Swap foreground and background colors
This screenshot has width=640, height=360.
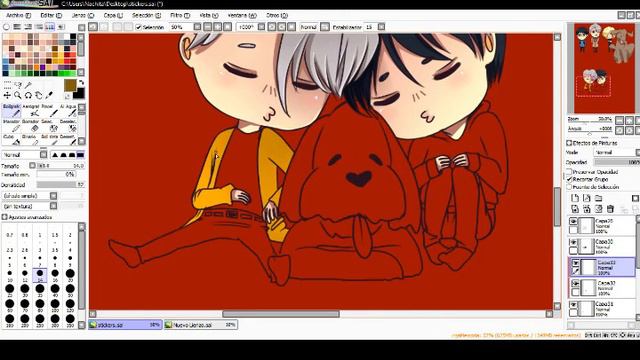tap(81, 82)
